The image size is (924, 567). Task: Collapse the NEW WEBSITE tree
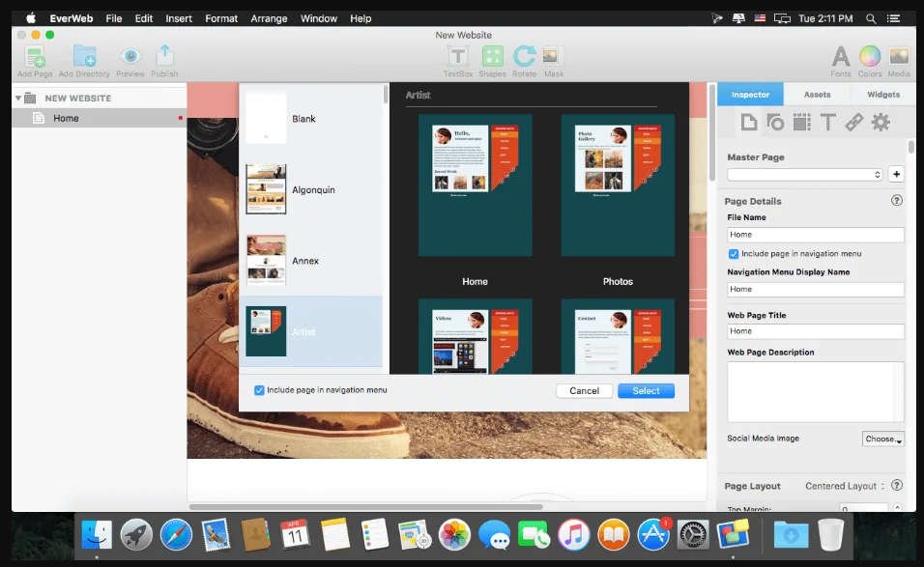tap(18, 99)
